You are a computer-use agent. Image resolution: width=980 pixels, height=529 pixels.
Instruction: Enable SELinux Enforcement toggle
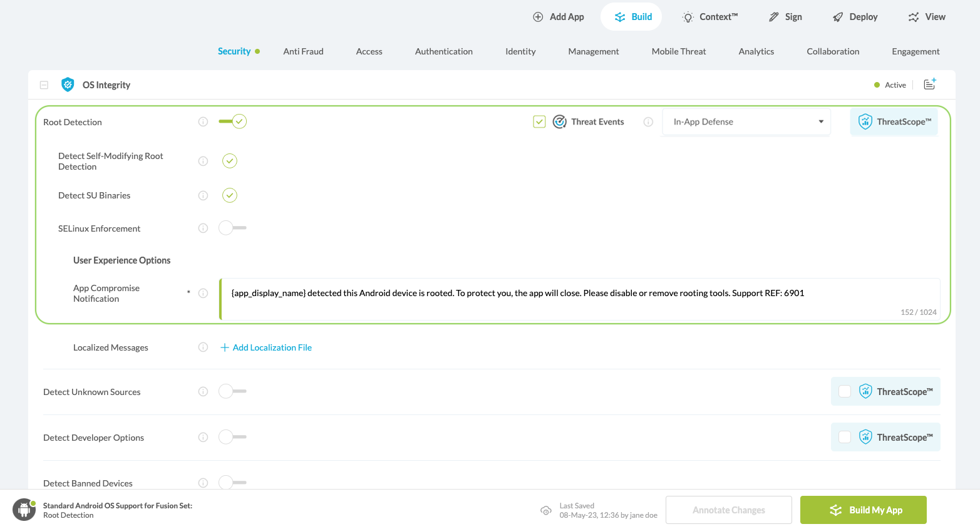coord(232,228)
